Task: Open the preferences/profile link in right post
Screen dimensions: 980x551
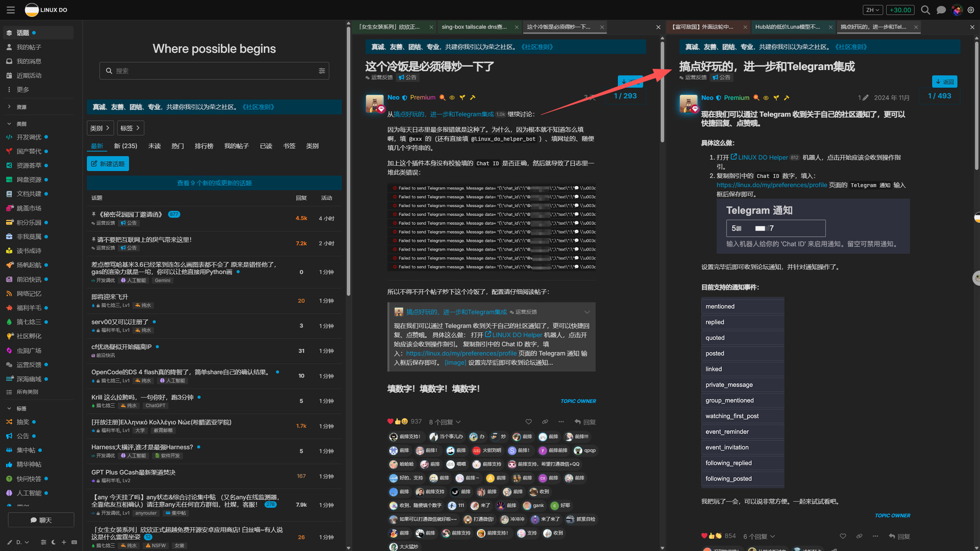Action: click(x=772, y=185)
